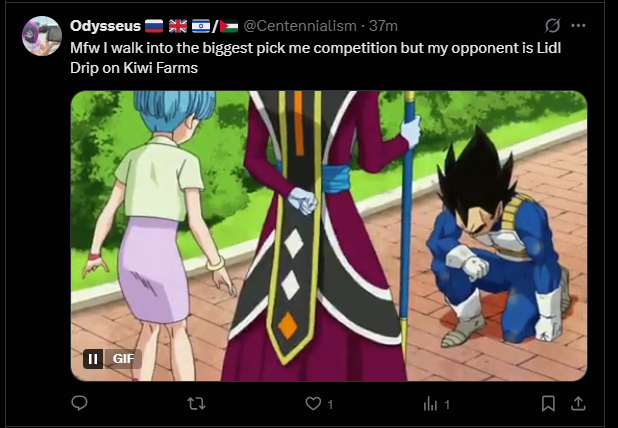Like the tweet with the heart icon
The image size is (618, 428).
pos(313,404)
